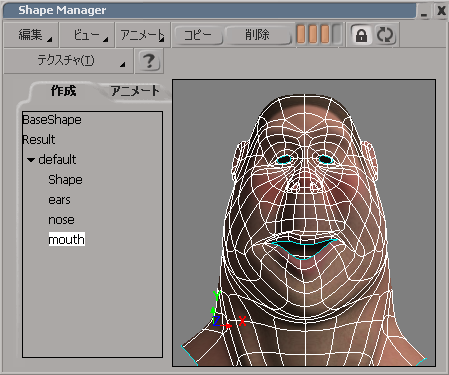Click the コピー button
Screen dimensions: 449x375
pyautogui.click(x=198, y=35)
